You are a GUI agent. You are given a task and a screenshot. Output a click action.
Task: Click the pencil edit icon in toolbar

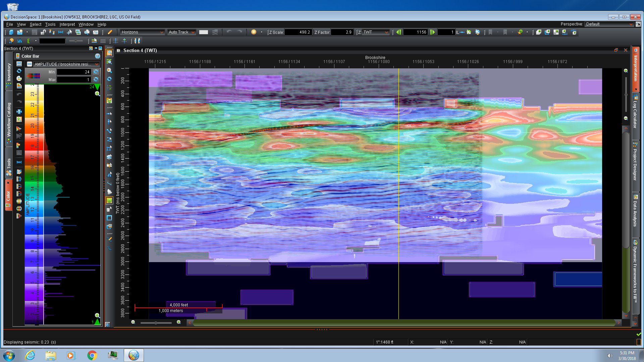pyautogui.click(x=110, y=32)
